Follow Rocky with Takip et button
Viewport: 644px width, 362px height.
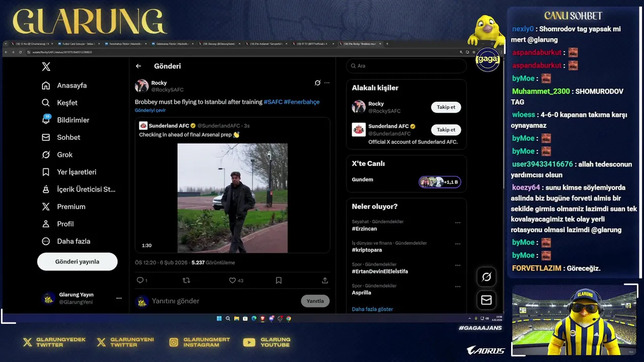pyautogui.click(x=446, y=107)
